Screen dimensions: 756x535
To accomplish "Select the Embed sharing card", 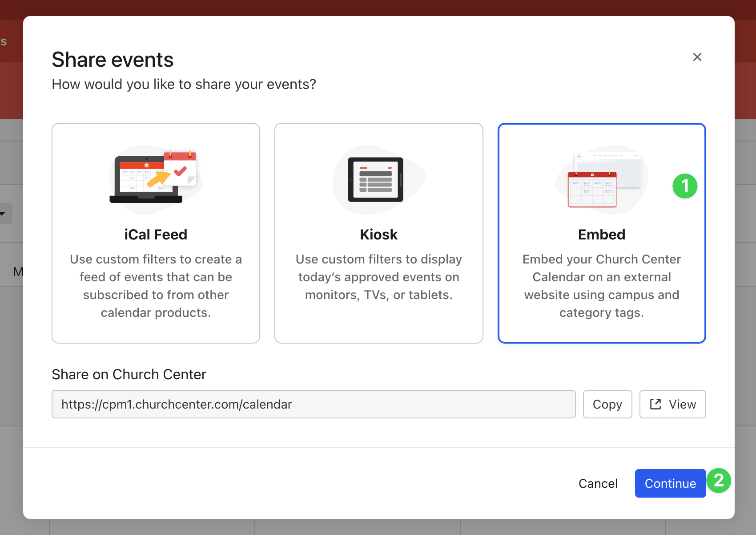I will click(x=602, y=233).
